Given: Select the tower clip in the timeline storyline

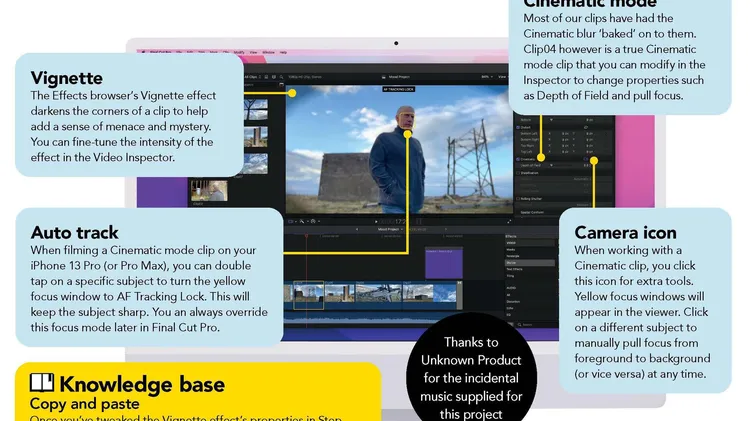Looking at the screenshot, I should (340, 295).
